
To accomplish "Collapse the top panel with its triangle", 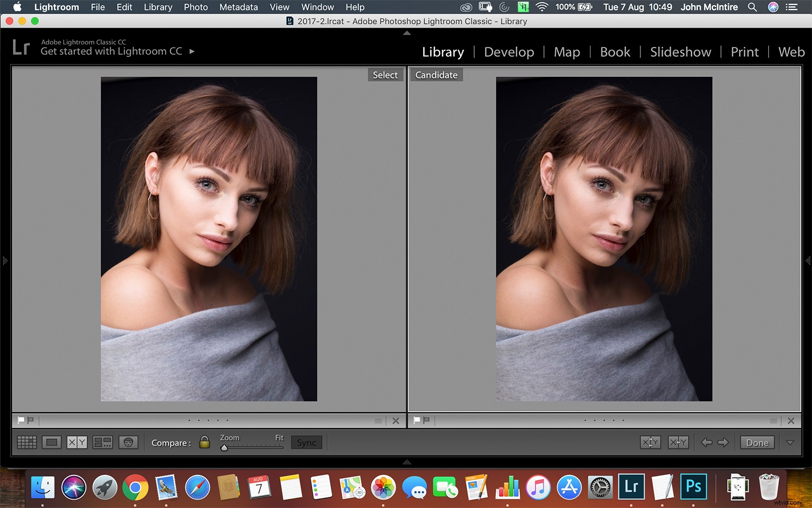I will pos(407,32).
